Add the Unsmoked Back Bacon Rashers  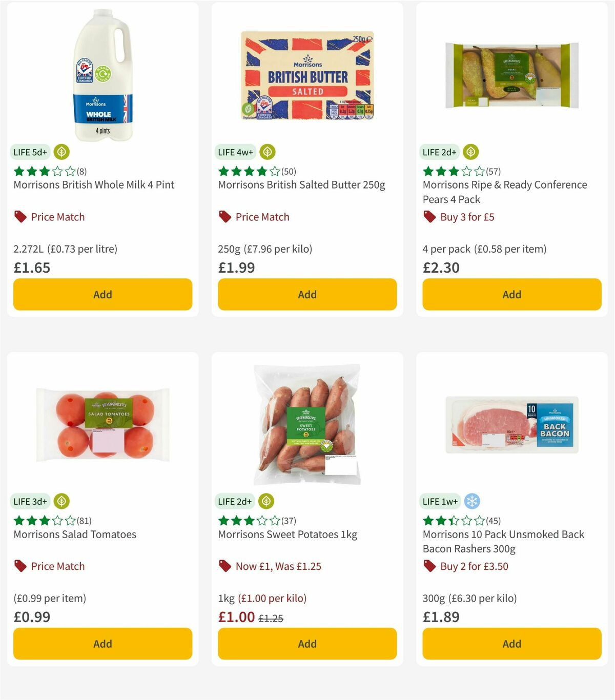tap(511, 644)
